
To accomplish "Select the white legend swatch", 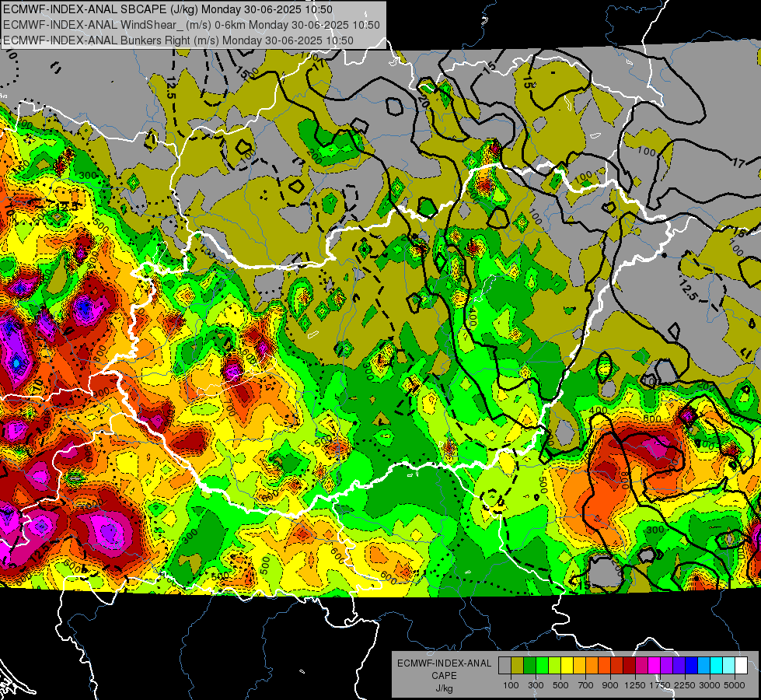I will pyautogui.click(x=741, y=666).
